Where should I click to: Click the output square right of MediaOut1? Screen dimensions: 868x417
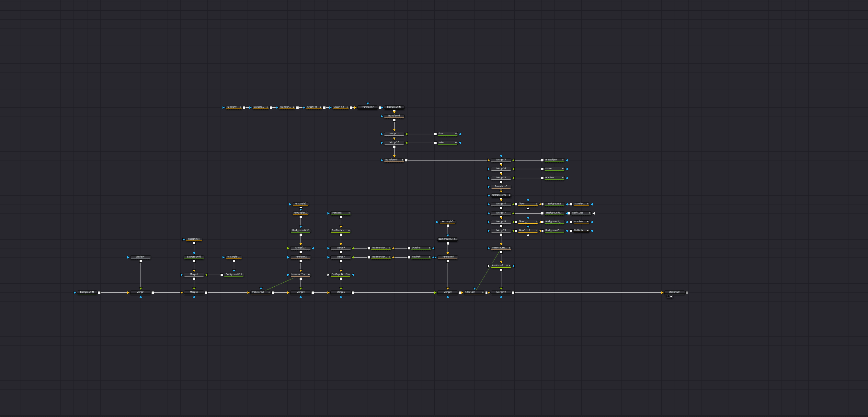[687, 292]
